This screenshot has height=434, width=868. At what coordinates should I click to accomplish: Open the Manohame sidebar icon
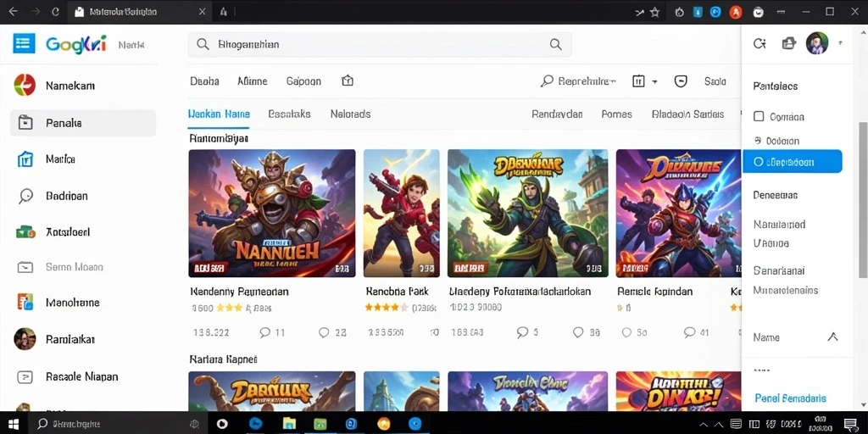pyautogui.click(x=25, y=303)
